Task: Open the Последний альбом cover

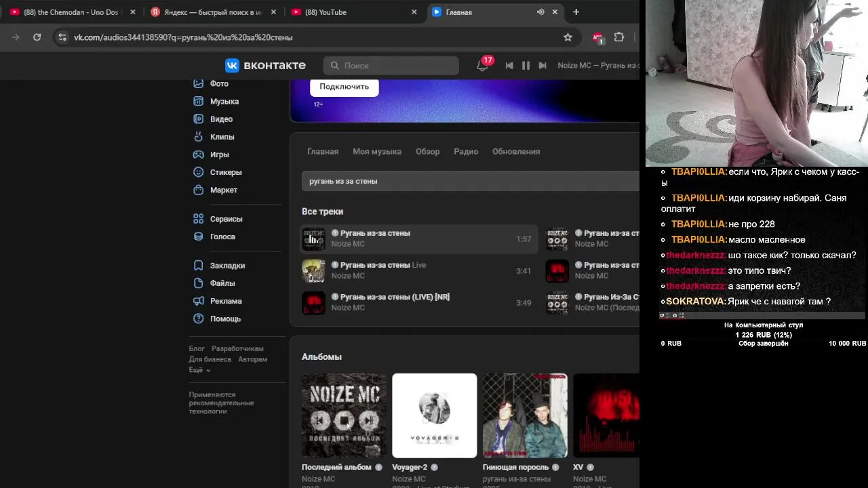Action: 344,415
